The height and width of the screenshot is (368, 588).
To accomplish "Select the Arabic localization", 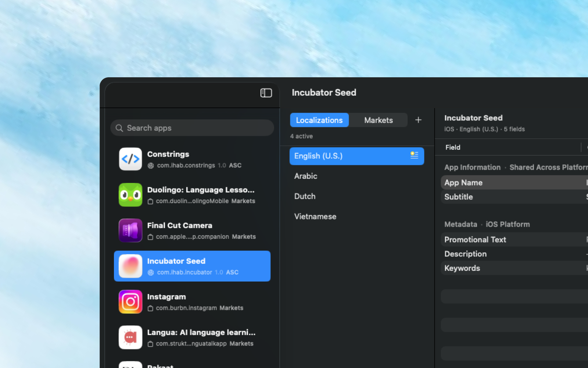I will pos(357,176).
